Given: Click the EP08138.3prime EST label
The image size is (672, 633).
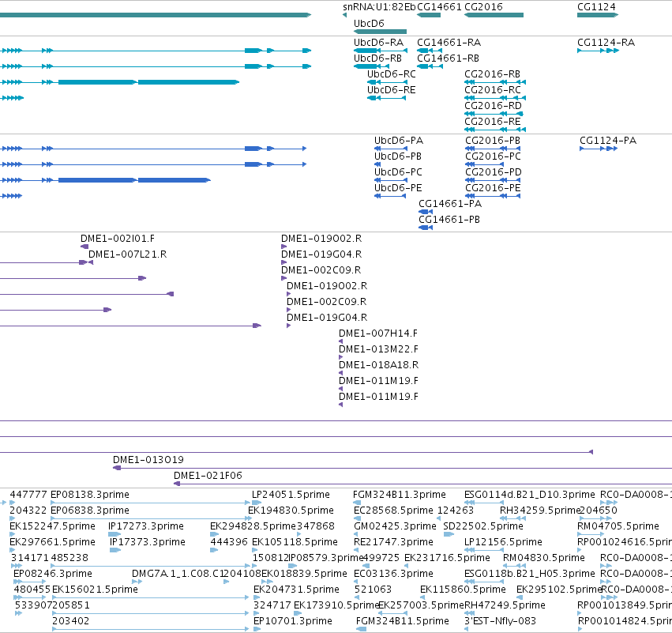Looking at the screenshot, I should tap(89, 495).
